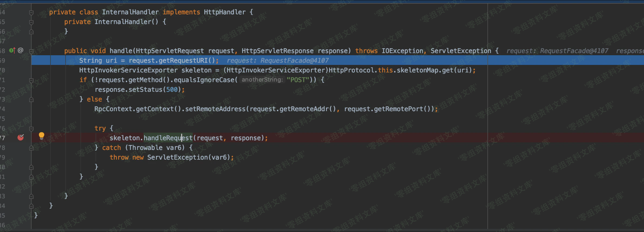Viewport: 644px width, 232px height.
Task: Open the yellow lightbulb quick-fix menu
Action: 41,136
